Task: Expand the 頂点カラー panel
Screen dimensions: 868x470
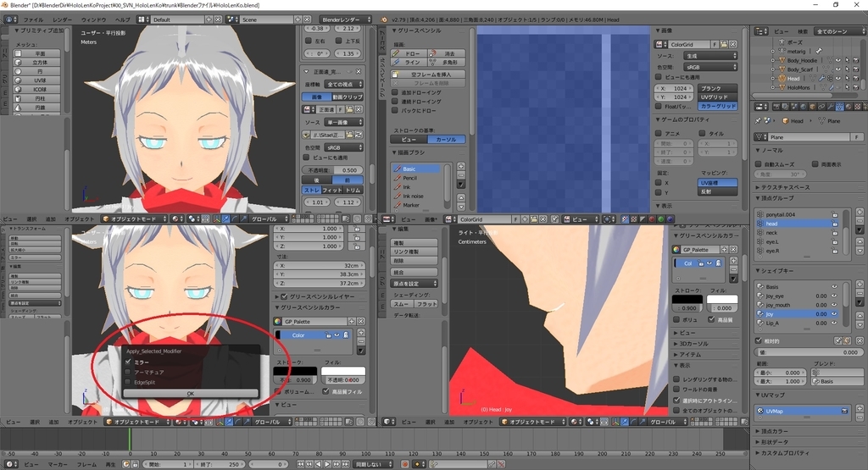Action: tap(775, 431)
